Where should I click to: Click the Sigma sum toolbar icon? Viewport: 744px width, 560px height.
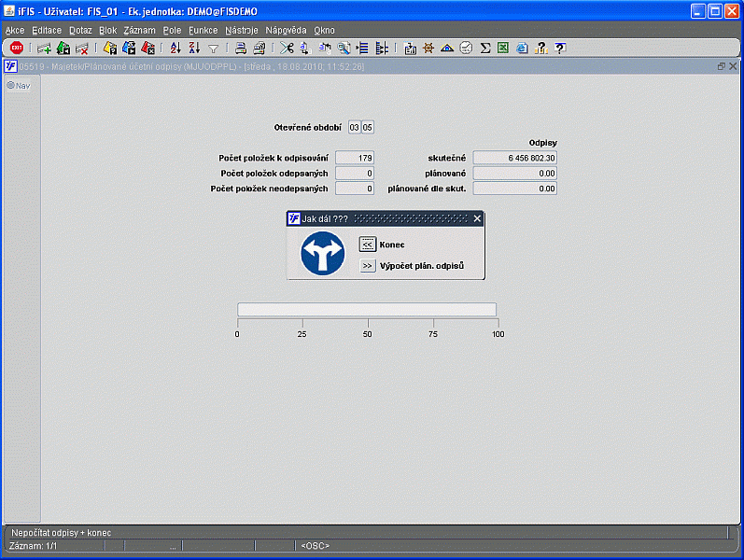pos(485,48)
